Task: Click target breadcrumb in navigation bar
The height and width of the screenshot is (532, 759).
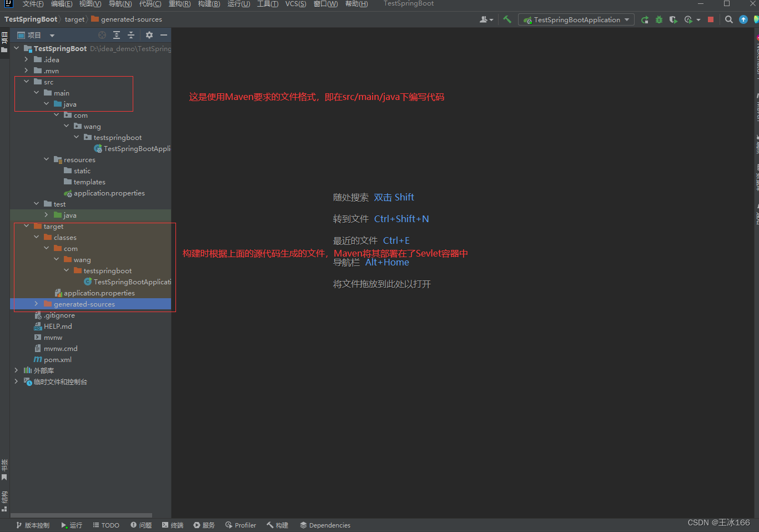Action: [74, 19]
